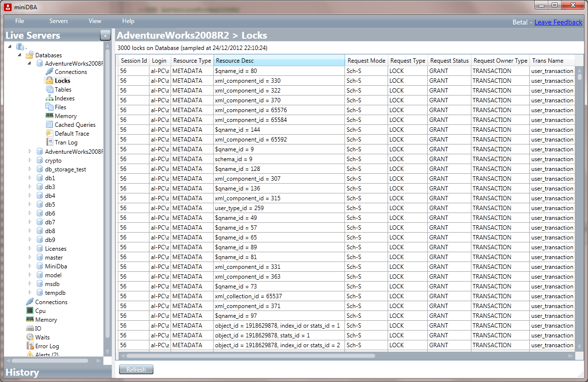Expand the model database node
The width and height of the screenshot is (588, 382).
coord(29,275)
